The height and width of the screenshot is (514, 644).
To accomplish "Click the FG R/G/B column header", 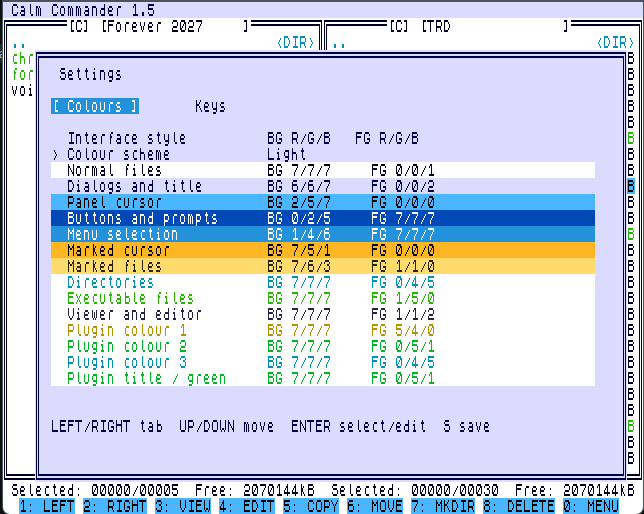I will pyautogui.click(x=387, y=138).
